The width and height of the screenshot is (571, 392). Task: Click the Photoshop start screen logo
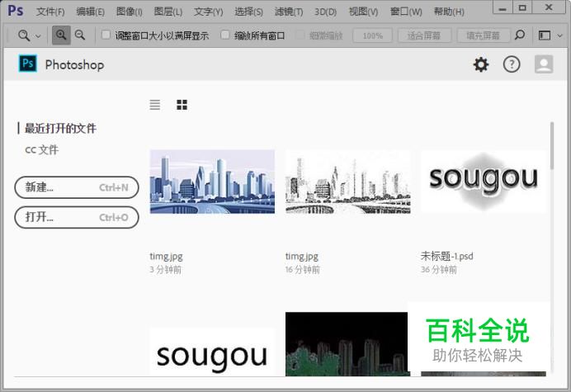28,64
